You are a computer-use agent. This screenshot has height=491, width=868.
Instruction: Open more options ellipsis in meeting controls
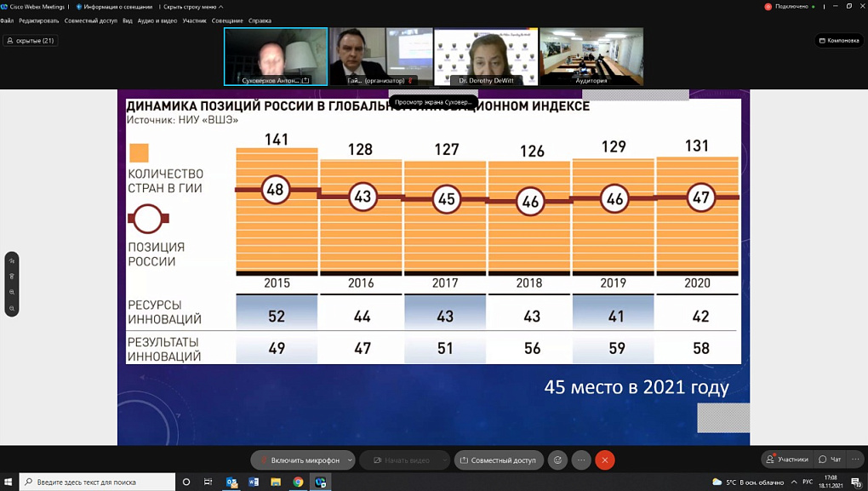click(x=581, y=460)
